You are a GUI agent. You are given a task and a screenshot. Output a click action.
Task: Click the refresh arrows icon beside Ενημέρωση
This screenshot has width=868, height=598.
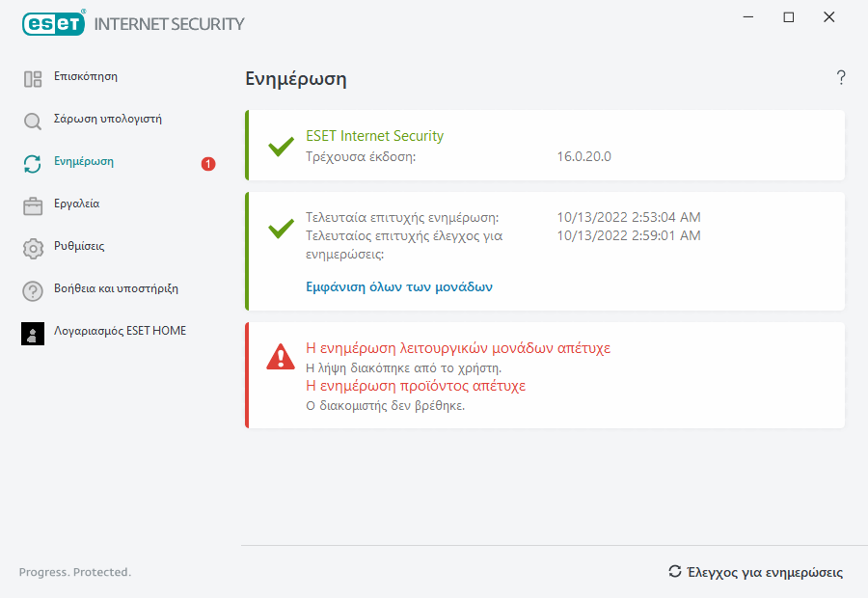pos(33,164)
